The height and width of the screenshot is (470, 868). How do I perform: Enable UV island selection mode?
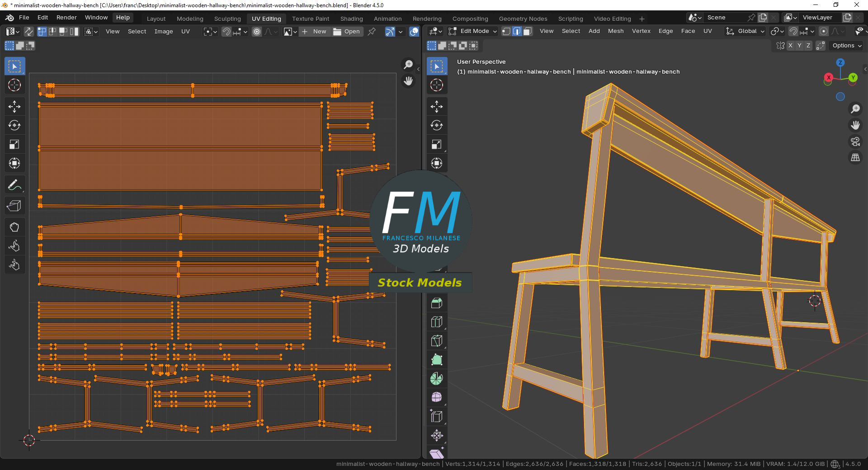74,32
